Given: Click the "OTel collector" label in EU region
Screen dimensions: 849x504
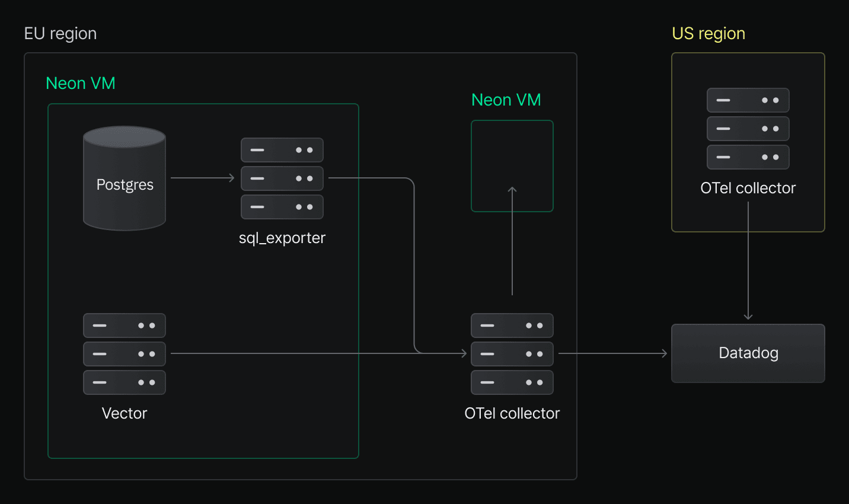Looking at the screenshot, I should [512, 413].
